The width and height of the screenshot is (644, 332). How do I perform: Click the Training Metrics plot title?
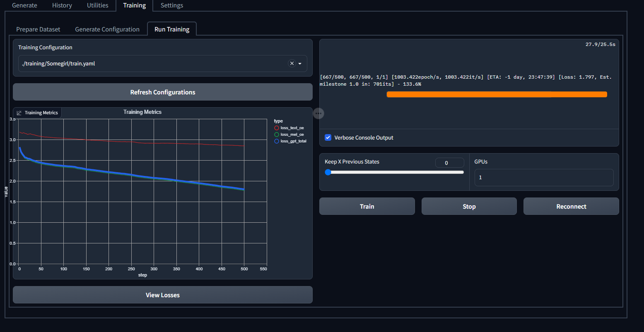tap(142, 112)
